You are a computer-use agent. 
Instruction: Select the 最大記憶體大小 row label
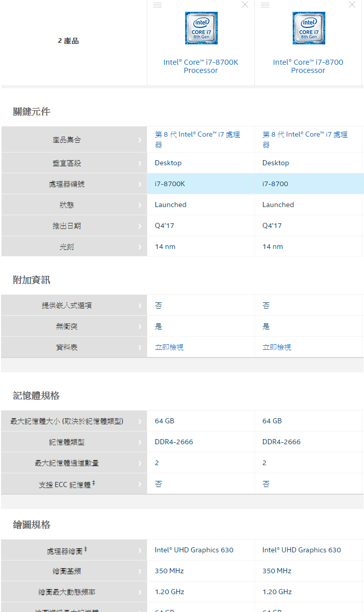click(67, 421)
